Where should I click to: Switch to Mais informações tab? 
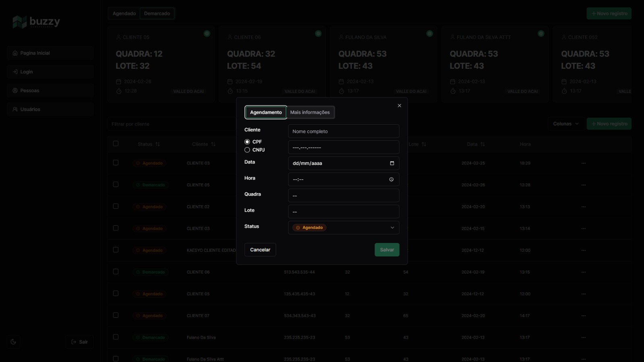pos(310,113)
